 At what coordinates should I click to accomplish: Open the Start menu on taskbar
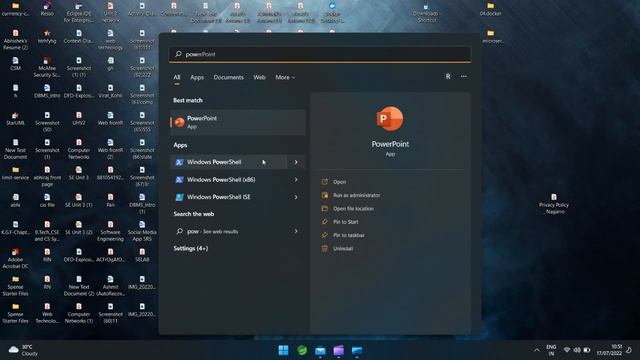[x=283, y=350]
